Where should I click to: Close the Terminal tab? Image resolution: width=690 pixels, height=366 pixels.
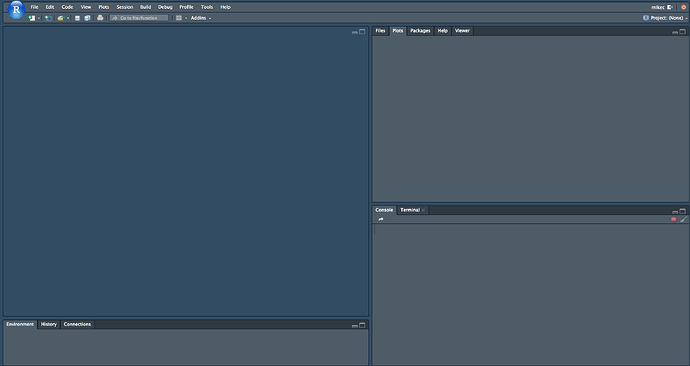pyautogui.click(x=423, y=210)
